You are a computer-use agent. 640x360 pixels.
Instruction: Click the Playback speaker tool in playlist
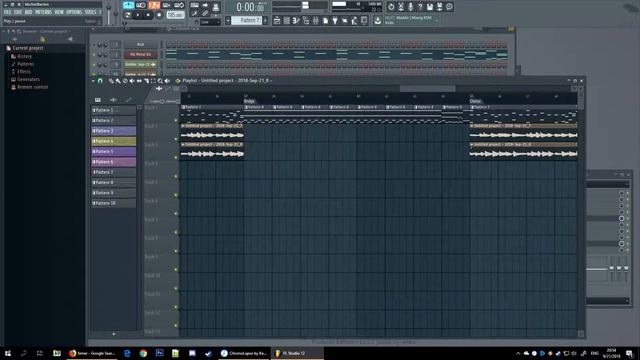pos(167,81)
